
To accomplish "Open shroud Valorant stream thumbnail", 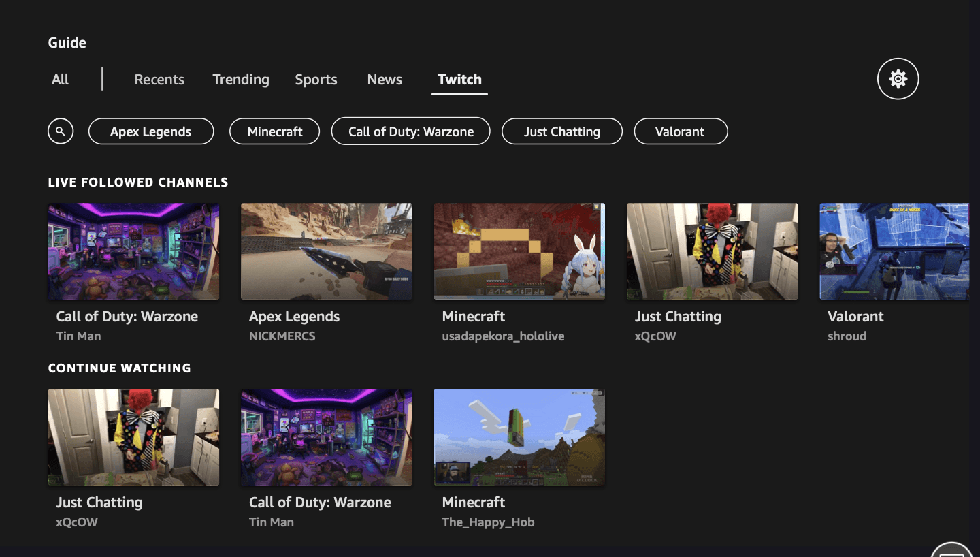I will [x=894, y=251].
